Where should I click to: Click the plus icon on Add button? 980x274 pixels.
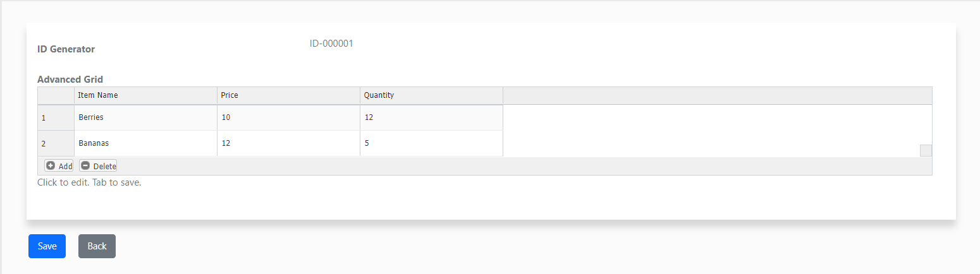tap(51, 165)
